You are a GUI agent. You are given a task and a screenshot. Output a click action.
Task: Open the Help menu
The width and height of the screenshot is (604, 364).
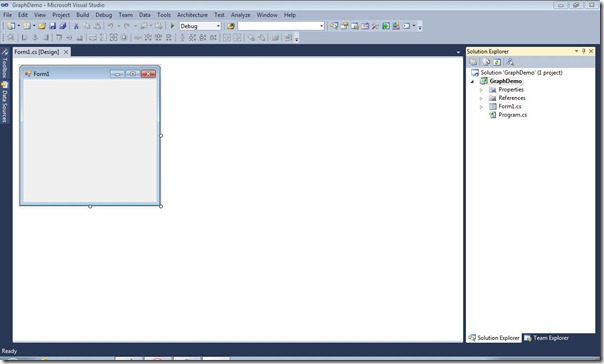[290, 15]
